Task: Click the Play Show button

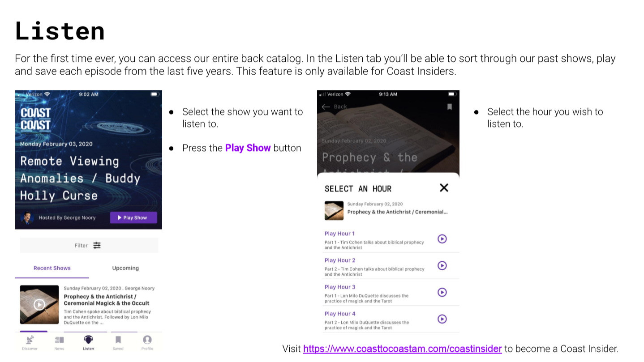Action: [133, 217]
